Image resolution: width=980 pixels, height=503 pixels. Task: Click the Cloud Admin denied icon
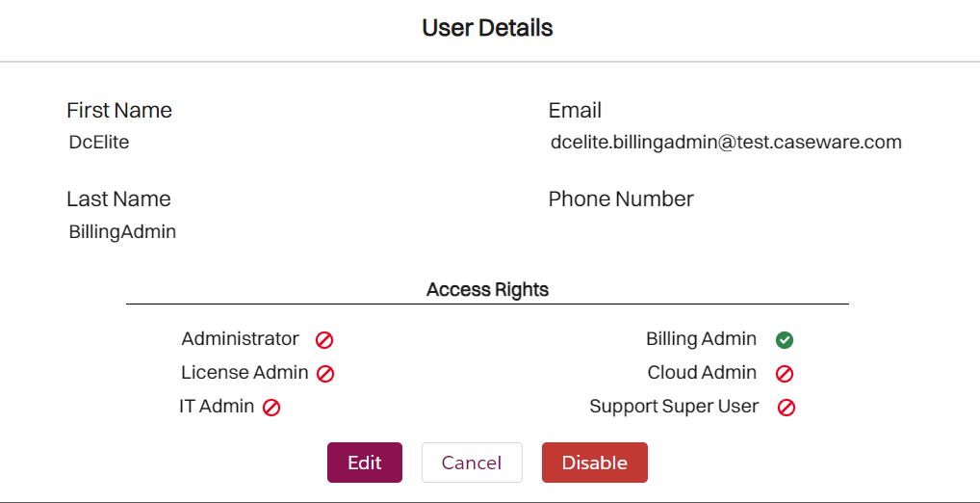point(785,374)
